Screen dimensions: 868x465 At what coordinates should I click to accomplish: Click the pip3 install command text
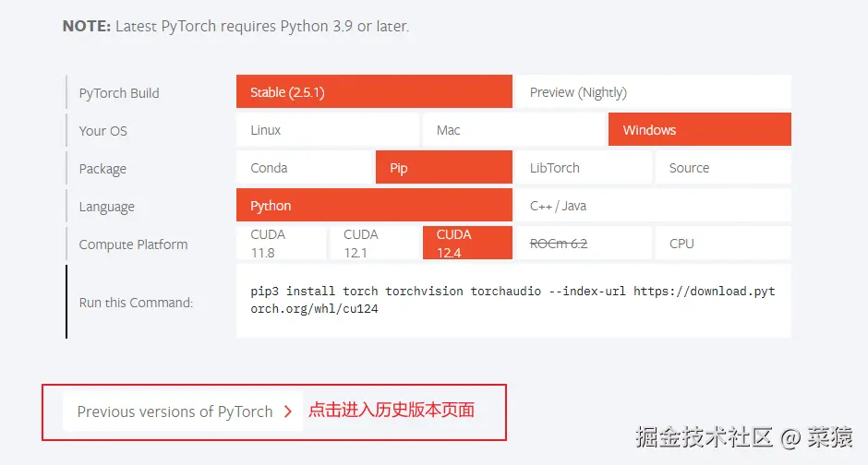tap(512, 300)
